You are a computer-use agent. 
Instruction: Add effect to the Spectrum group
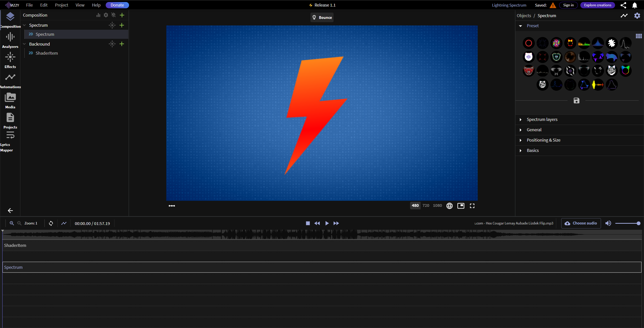click(112, 25)
